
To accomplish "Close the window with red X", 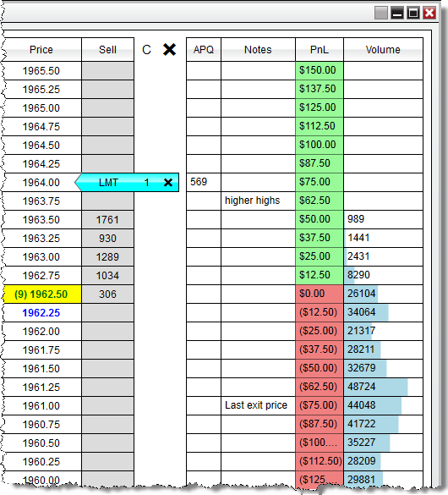I will tap(429, 13).
